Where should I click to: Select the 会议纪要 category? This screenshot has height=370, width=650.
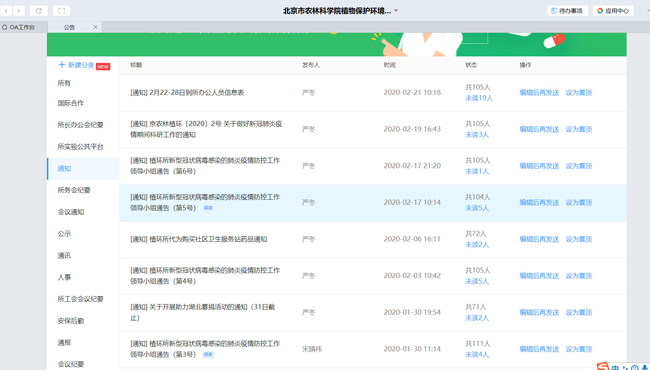click(71, 364)
